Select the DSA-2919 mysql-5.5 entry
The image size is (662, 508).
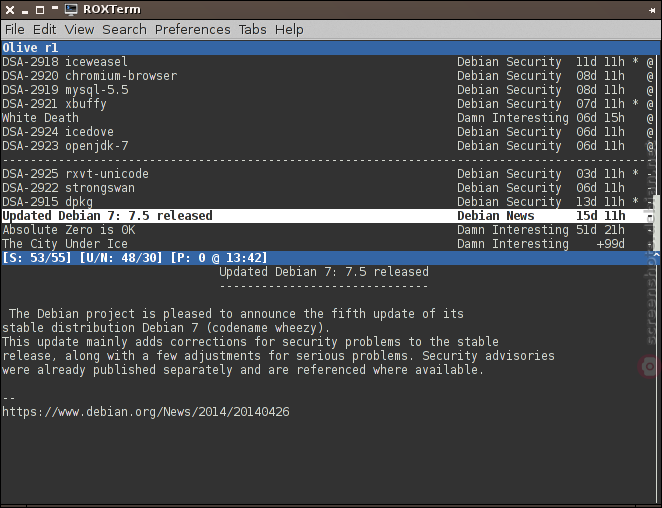[x=328, y=90]
